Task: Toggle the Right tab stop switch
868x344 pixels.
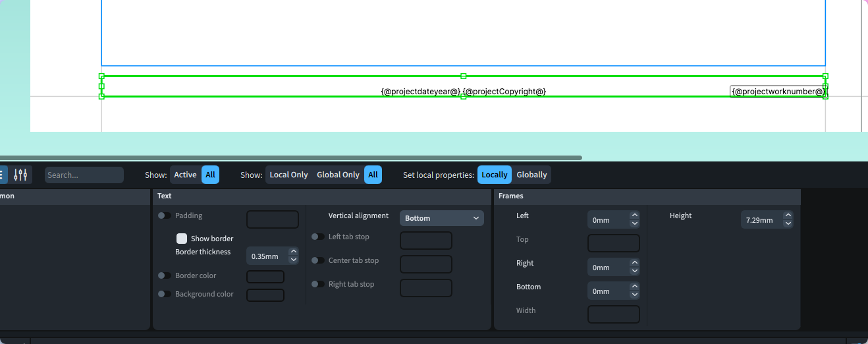Action: click(318, 284)
